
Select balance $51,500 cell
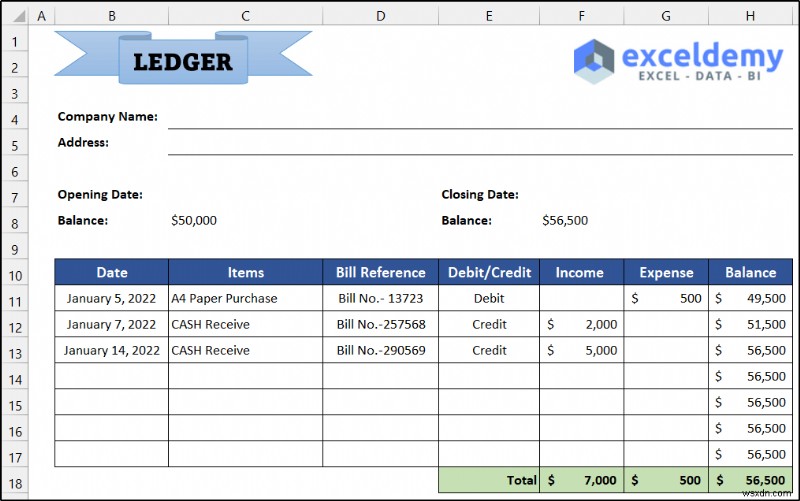click(751, 324)
